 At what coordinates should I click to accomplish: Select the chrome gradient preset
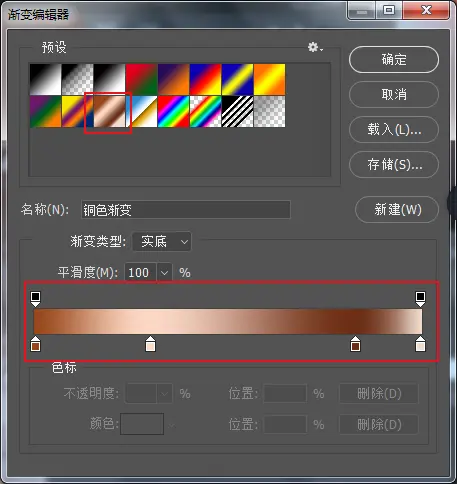[141, 111]
